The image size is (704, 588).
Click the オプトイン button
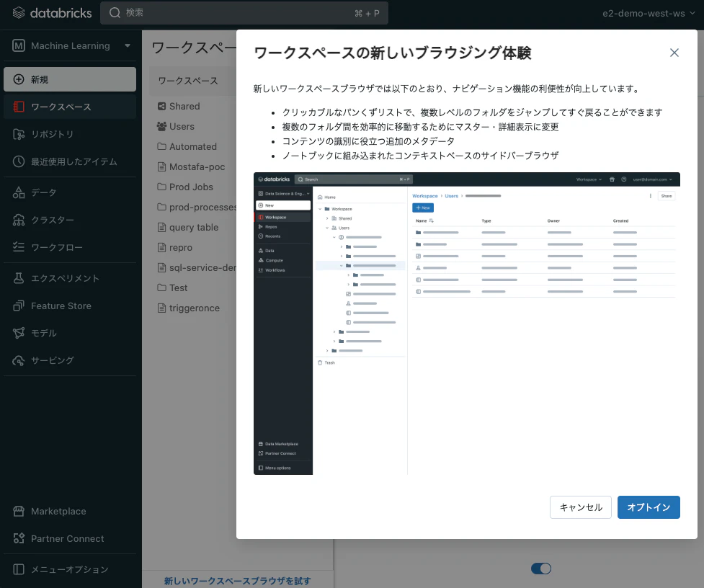(x=649, y=507)
